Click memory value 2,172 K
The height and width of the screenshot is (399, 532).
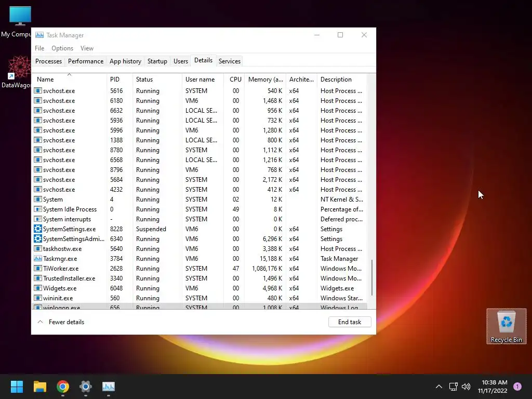[272, 179]
